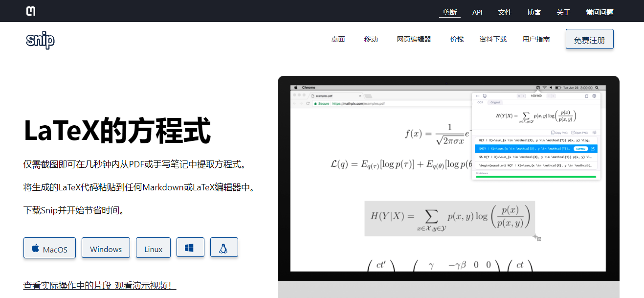Image resolution: width=644 pixels, height=298 pixels.
Task: Open the 网页编辑器 link
Action: [x=414, y=39]
